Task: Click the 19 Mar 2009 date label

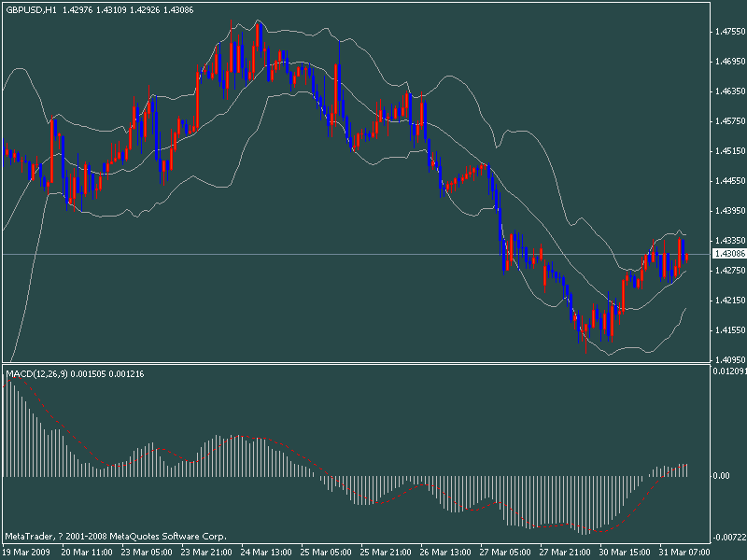Action: 25,553
